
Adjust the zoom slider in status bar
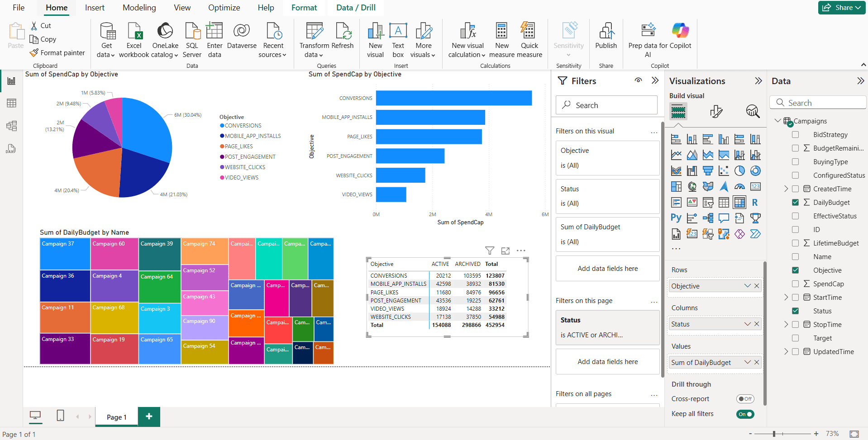(x=774, y=434)
